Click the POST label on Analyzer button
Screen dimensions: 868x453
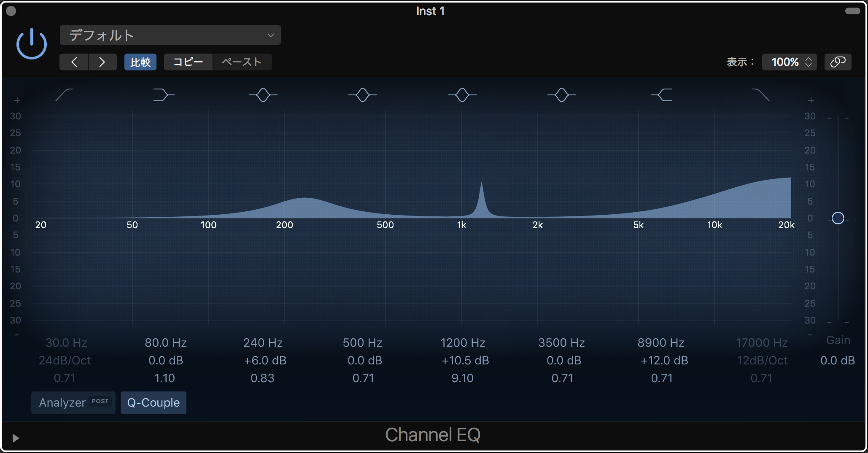100,401
